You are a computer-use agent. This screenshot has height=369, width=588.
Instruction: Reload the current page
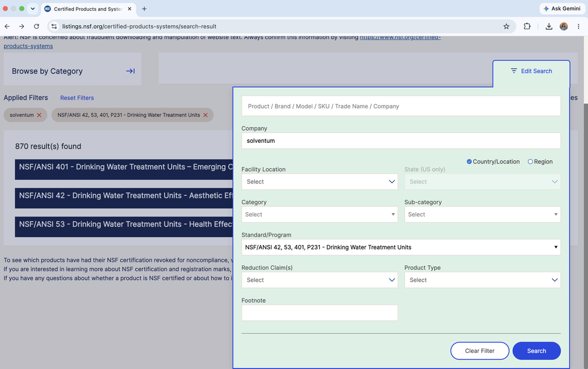36,26
